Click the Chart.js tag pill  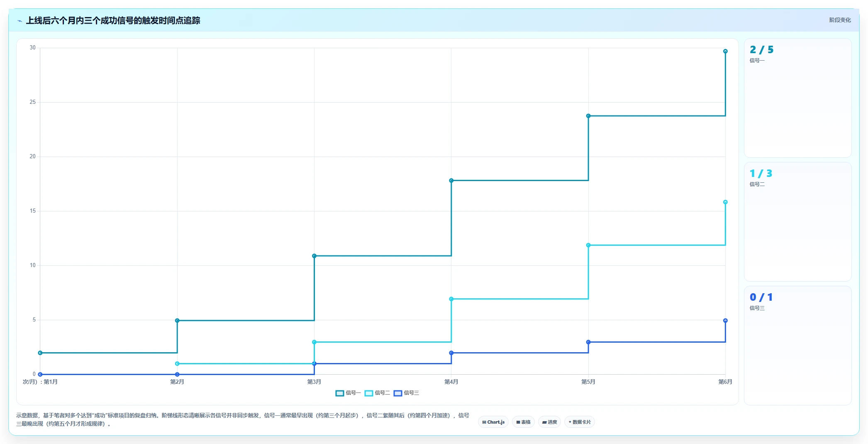493,422
